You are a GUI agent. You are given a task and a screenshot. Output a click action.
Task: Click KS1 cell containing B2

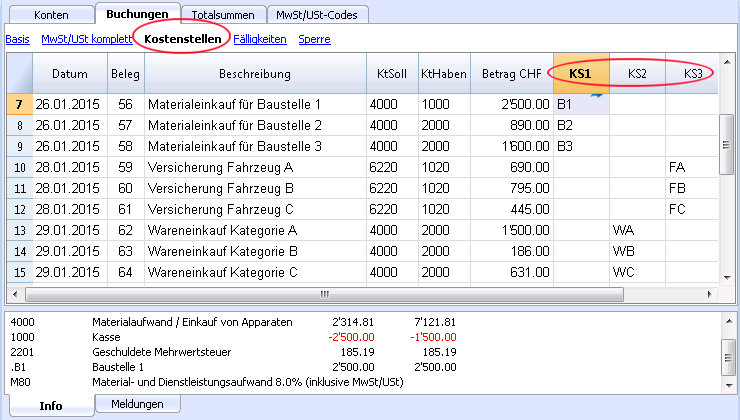[581, 126]
